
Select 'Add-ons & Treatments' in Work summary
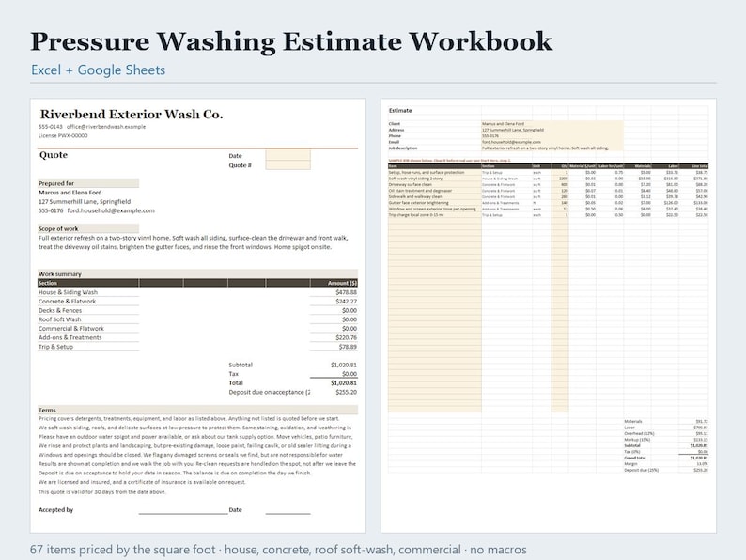click(x=70, y=337)
